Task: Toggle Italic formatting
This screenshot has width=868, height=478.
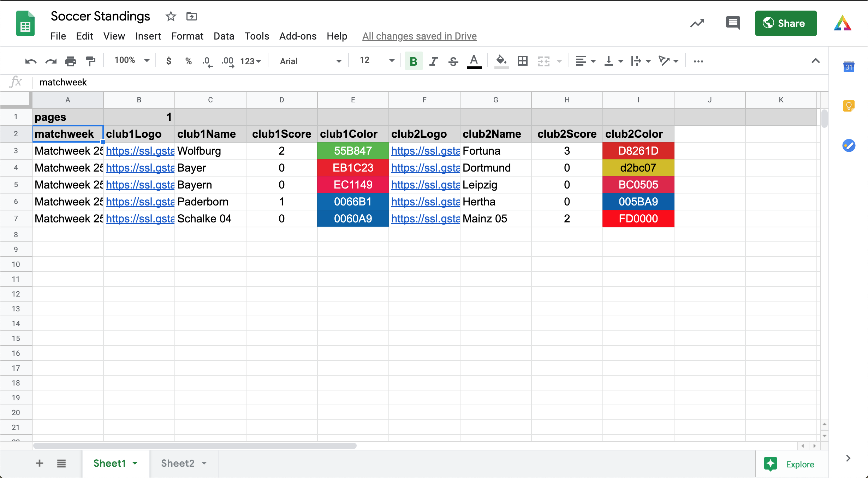Action: click(433, 61)
